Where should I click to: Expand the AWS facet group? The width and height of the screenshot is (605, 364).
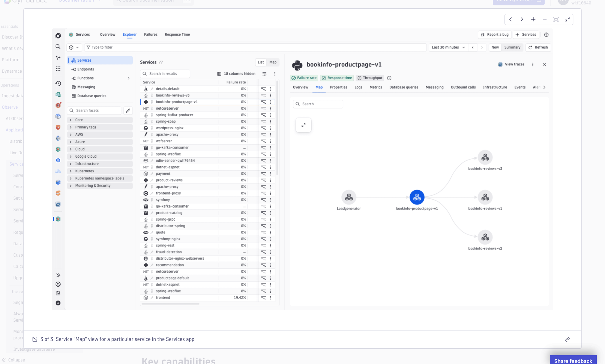coord(100,135)
